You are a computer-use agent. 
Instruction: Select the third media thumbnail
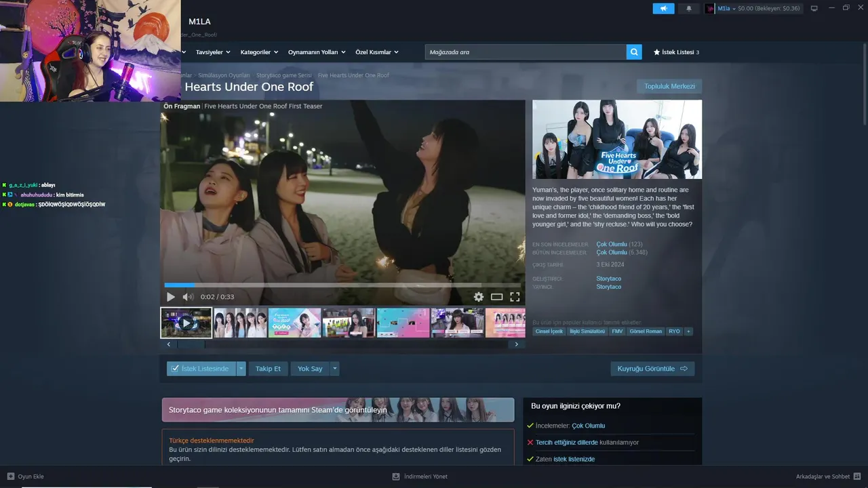[294, 323]
